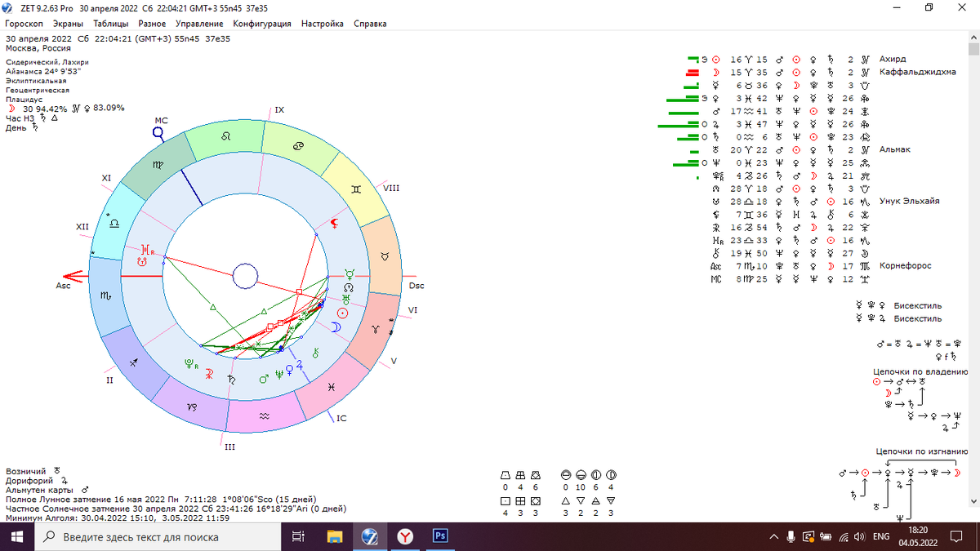
Task: Click the red Lilith glyph inside the wheel
Action: coord(333,223)
